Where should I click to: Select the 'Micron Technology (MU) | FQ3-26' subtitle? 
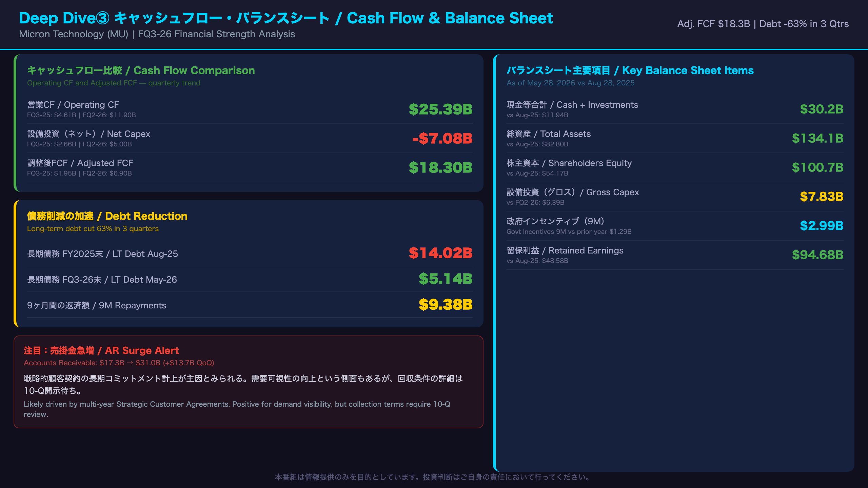157,34
